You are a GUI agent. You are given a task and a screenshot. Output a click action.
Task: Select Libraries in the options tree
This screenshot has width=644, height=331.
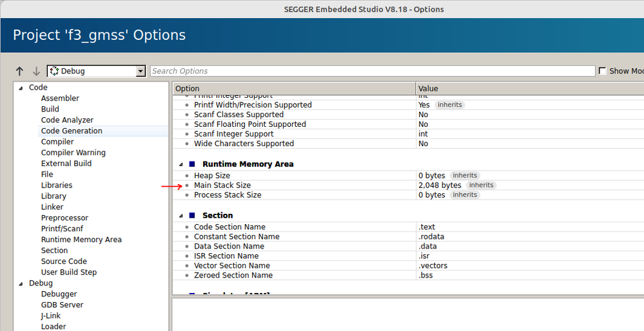tap(57, 185)
